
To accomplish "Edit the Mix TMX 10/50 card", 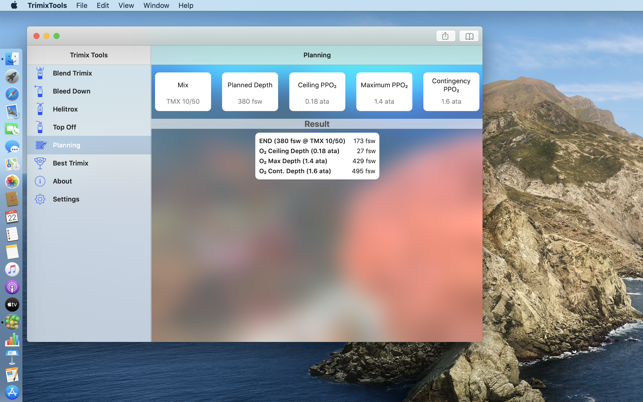I will (183, 91).
